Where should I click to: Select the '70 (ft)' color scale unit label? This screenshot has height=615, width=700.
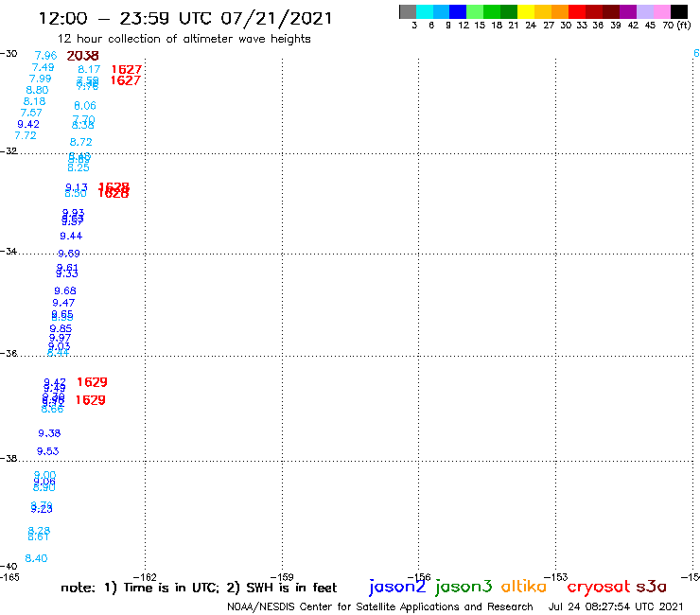click(x=676, y=26)
